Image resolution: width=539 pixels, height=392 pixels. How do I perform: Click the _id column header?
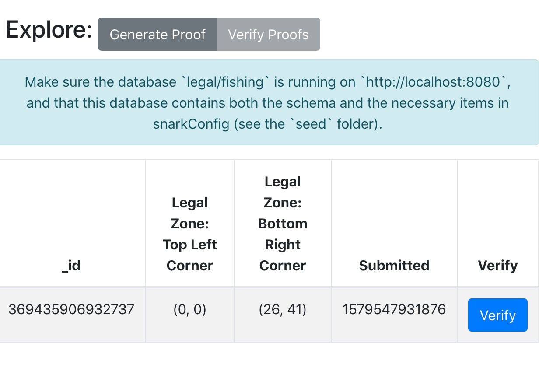tap(71, 266)
